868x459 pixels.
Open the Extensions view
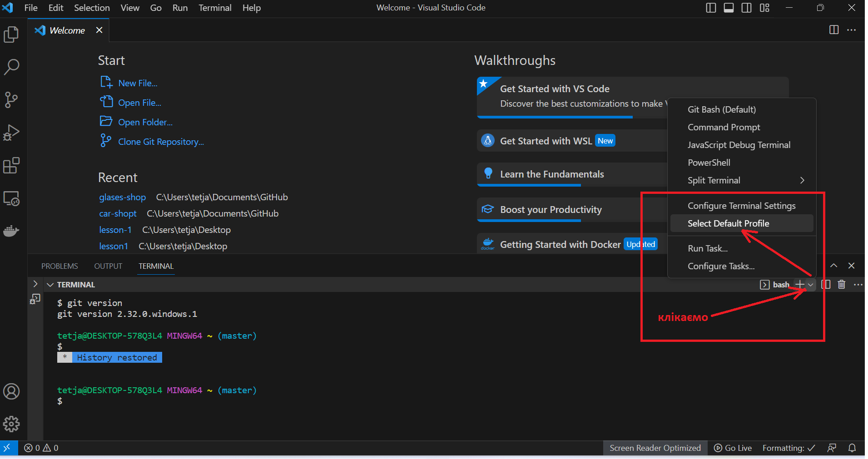click(x=11, y=165)
